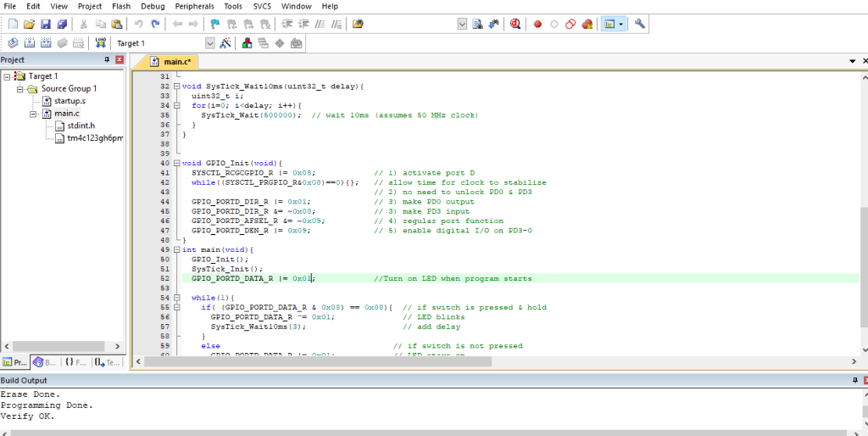The height and width of the screenshot is (436, 868).
Task: Select stdint.h in project tree
Action: pos(81,126)
